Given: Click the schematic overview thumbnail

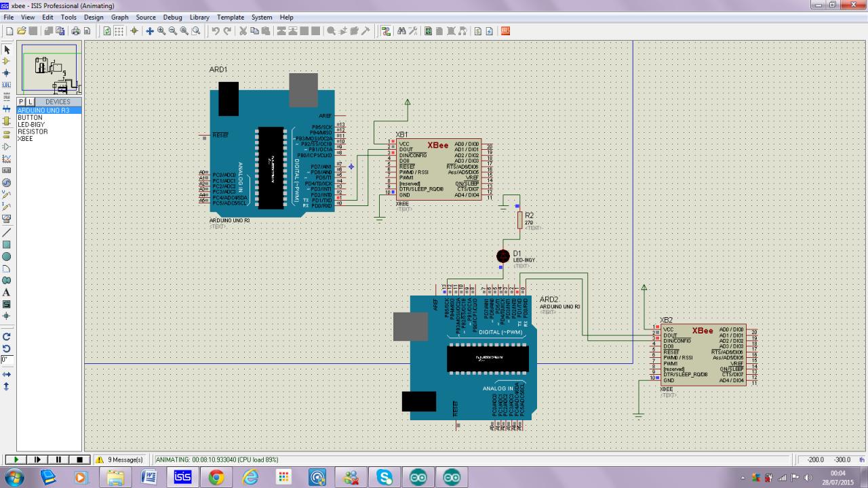Looking at the screenshot, I should point(50,68).
